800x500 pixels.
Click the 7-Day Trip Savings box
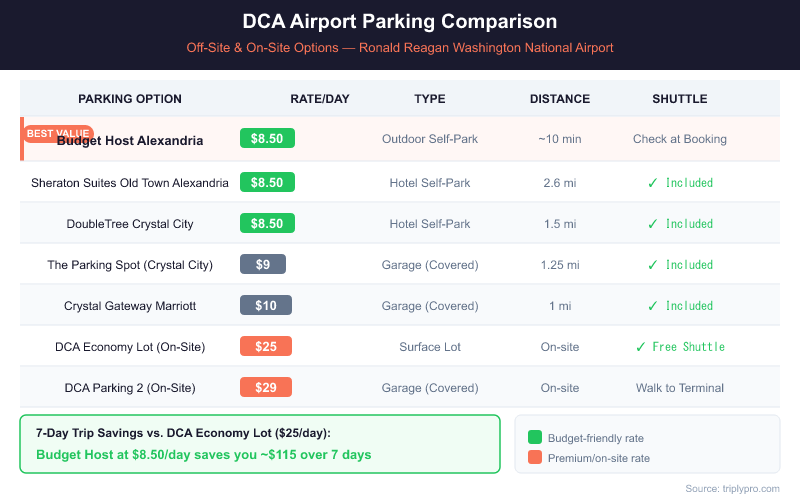coord(260,443)
